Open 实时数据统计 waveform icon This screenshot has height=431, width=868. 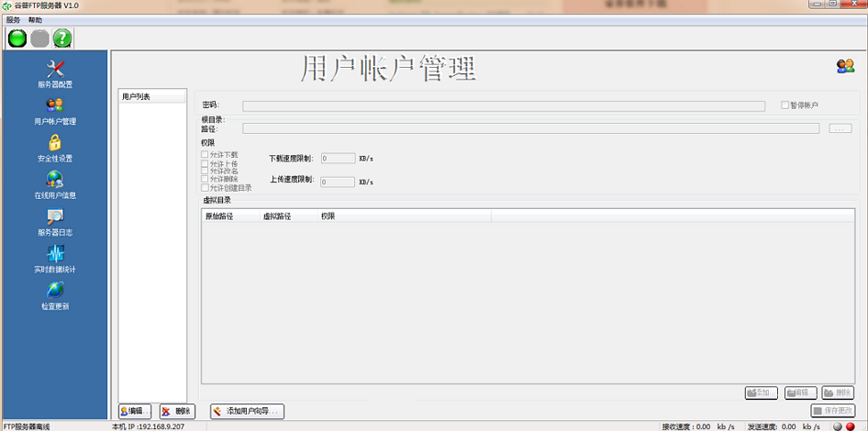(55, 253)
